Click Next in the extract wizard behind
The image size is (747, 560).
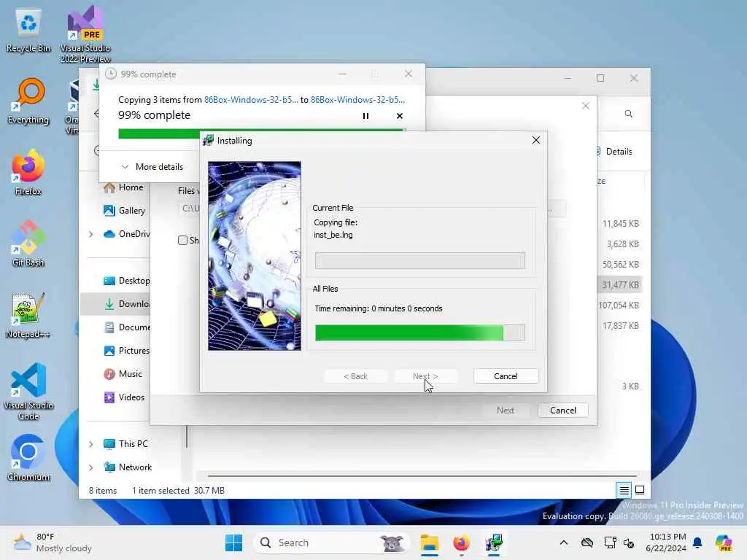point(505,411)
